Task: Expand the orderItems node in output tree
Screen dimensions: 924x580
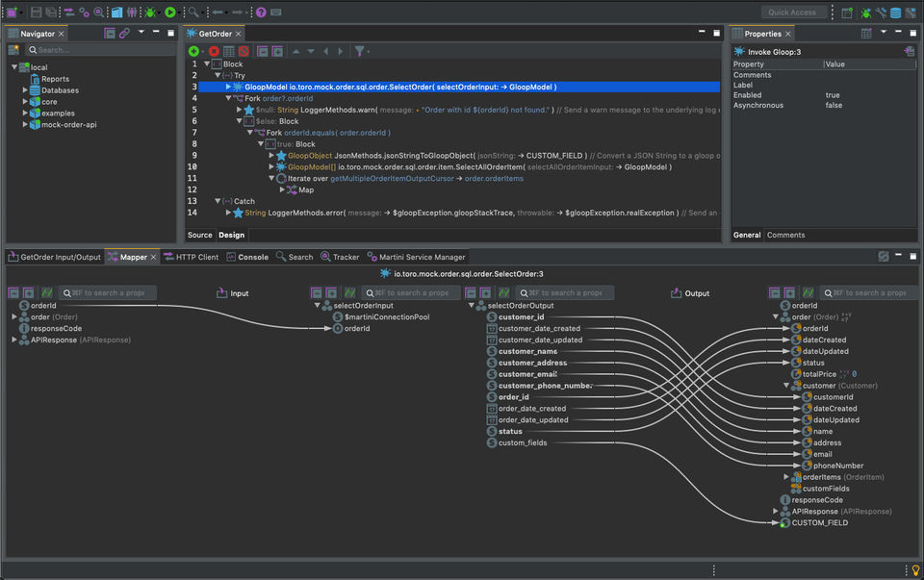Action: tap(786, 477)
